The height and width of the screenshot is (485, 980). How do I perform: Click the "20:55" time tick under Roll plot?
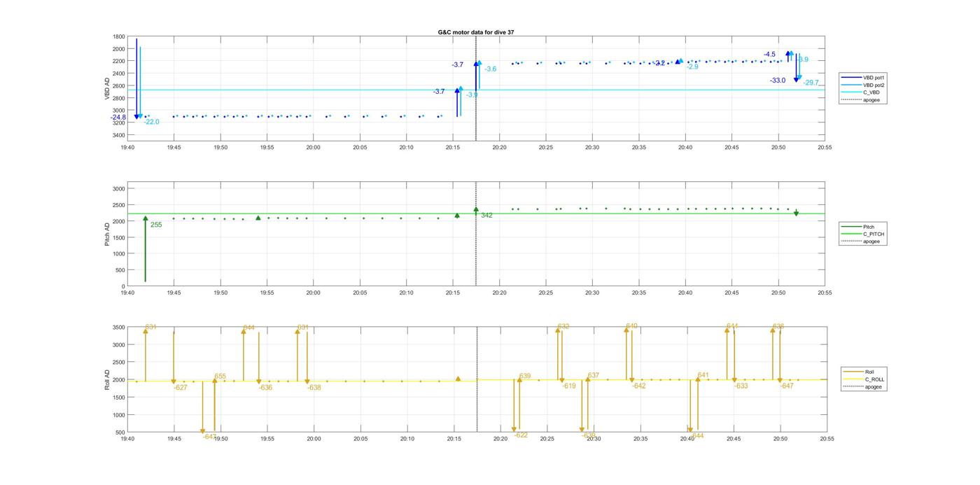[827, 439]
